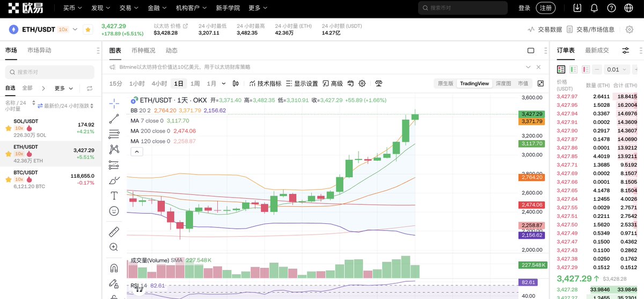Open the 买币 dropdown menu
The image size is (644, 299).
coord(72,8)
